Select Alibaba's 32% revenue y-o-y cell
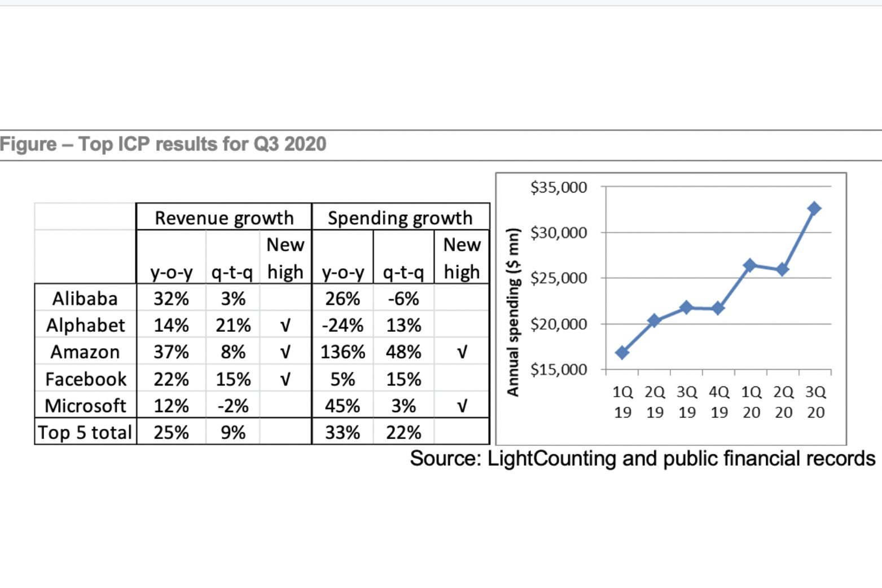Screen dimensions: 882x588 [171, 298]
